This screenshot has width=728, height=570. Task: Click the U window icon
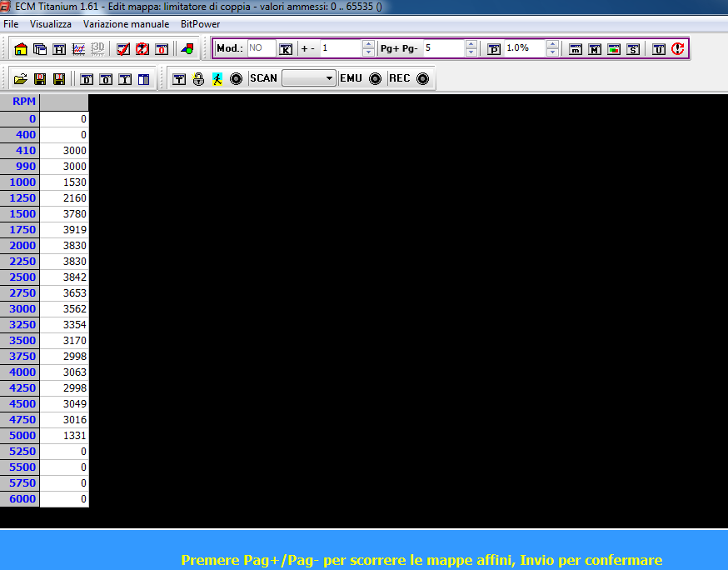pos(658,49)
